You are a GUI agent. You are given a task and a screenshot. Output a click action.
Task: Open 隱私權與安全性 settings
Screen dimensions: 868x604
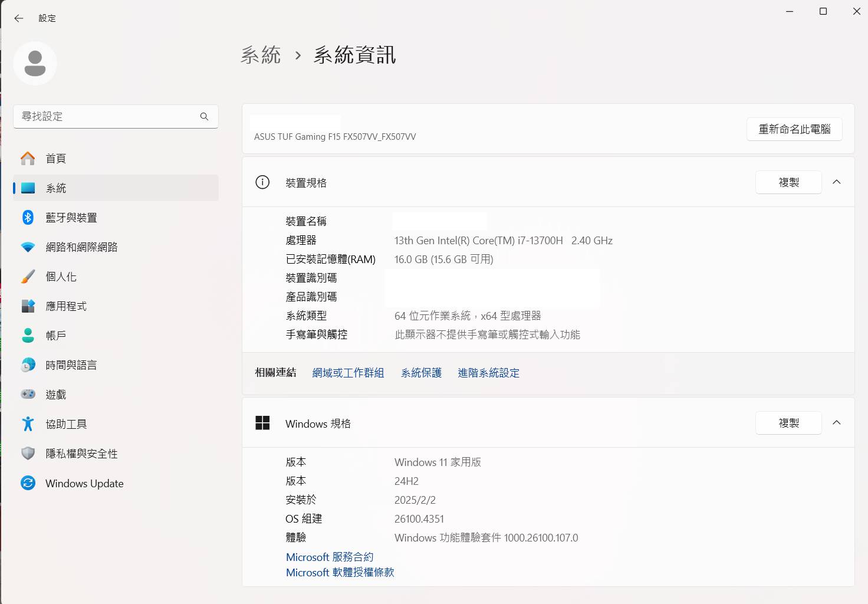[116, 453]
